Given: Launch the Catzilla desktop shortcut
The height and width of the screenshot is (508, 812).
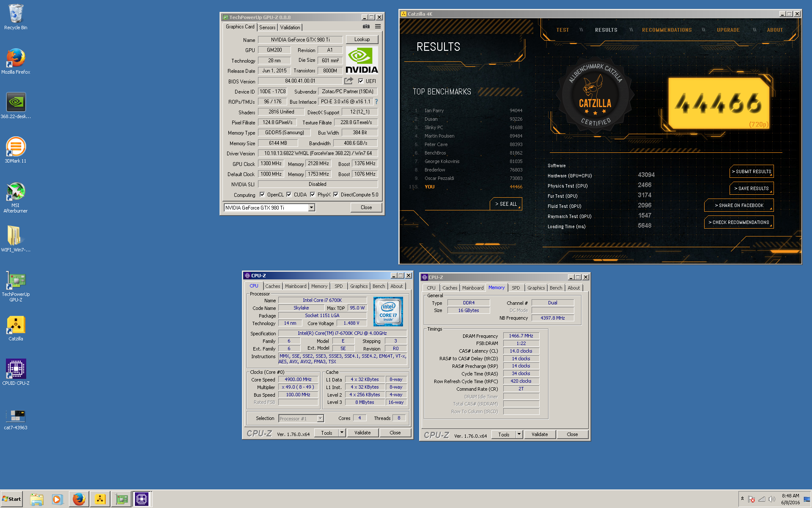Looking at the screenshot, I should point(16,328).
